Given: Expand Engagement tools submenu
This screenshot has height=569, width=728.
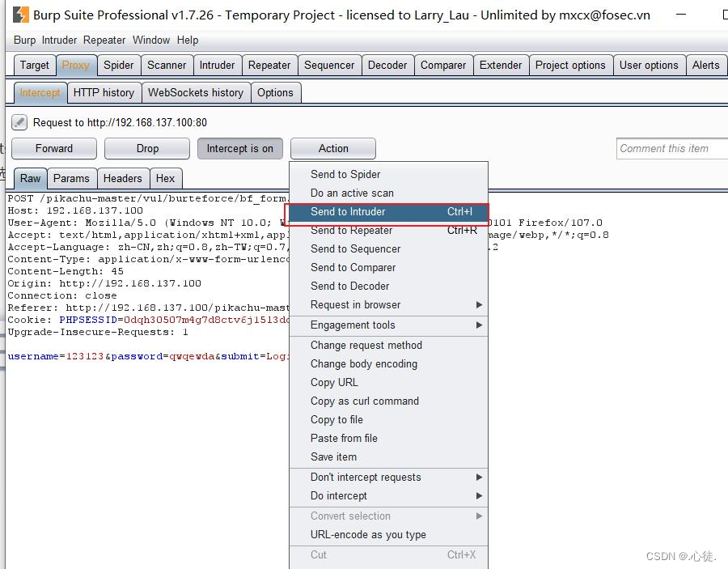Looking at the screenshot, I should [x=388, y=325].
